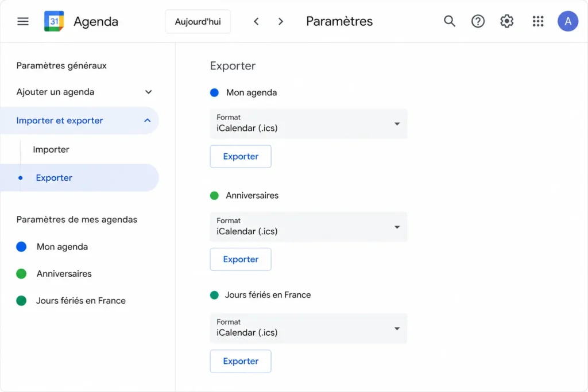Open Mon agenda settings in sidebar

(x=62, y=247)
